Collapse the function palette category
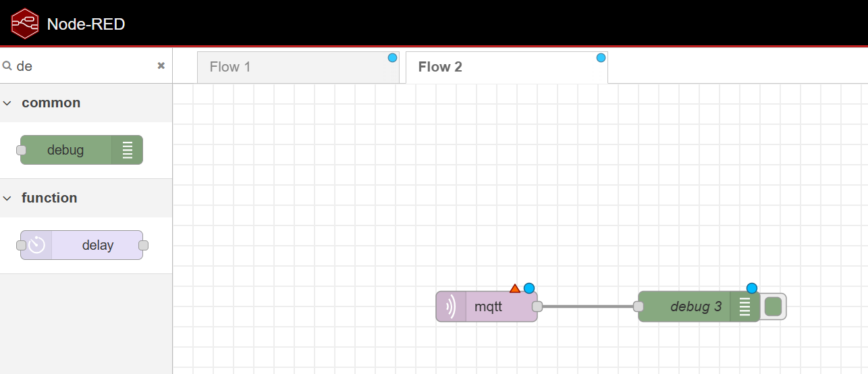The height and width of the screenshot is (374, 868). [x=86, y=198]
